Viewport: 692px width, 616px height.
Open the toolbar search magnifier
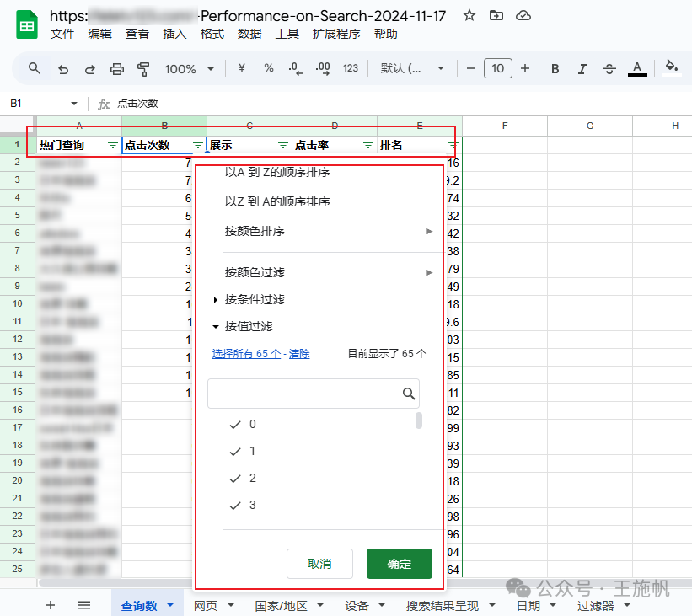point(34,68)
